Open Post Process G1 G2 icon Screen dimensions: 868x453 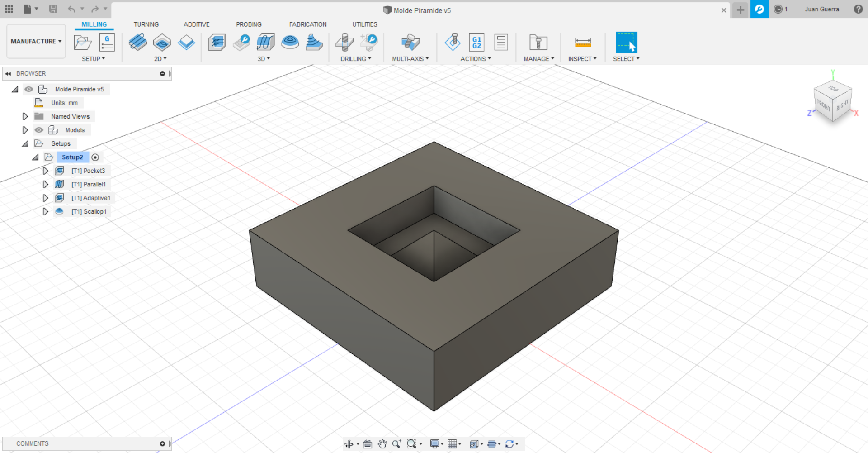[476, 43]
